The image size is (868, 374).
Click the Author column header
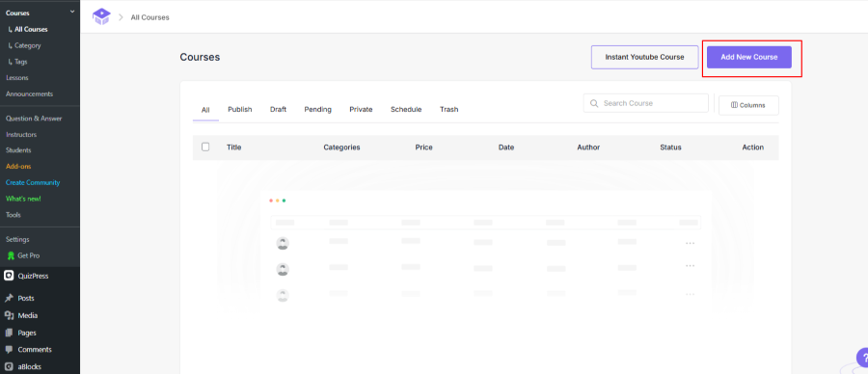pos(588,147)
